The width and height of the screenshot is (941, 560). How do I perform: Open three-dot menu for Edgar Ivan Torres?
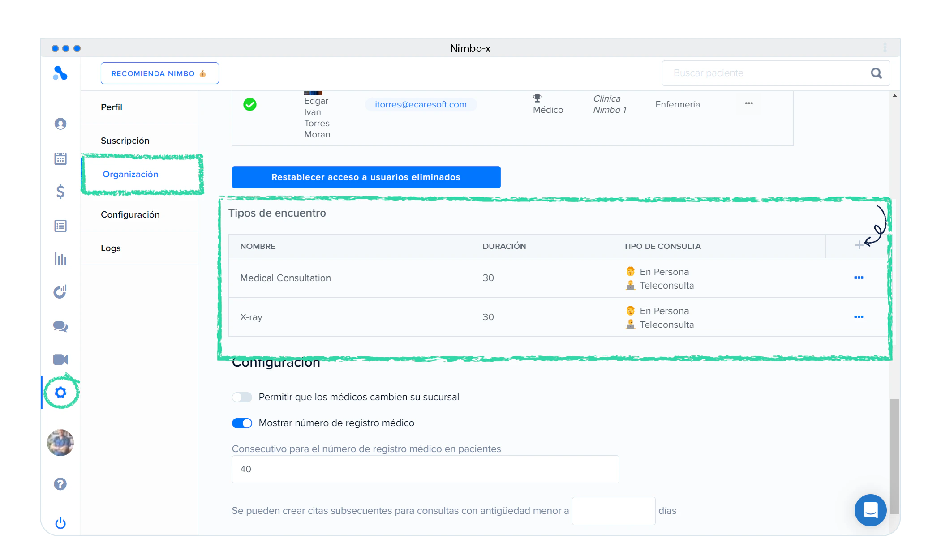pyautogui.click(x=748, y=103)
